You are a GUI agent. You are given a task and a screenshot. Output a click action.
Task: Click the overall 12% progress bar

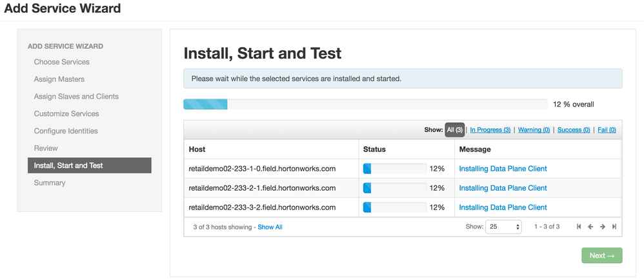pos(365,104)
